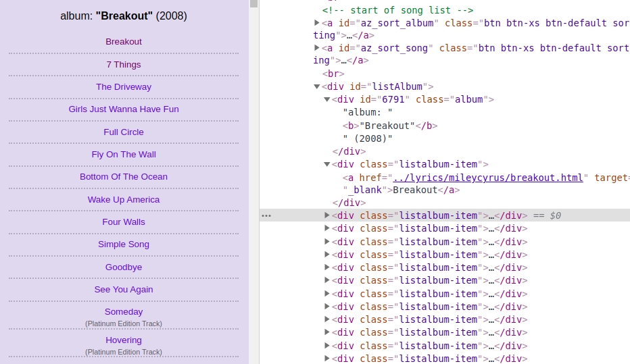Open the "7 Things" song link
The image size is (630, 364).
coord(124,65)
